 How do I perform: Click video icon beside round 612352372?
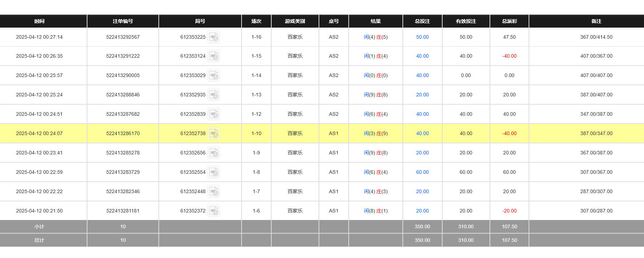pyautogui.click(x=214, y=211)
